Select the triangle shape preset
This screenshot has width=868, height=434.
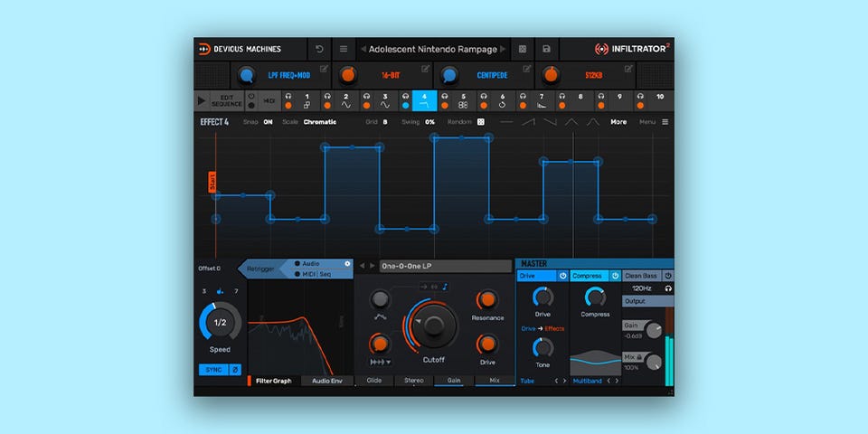coord(571,122)
